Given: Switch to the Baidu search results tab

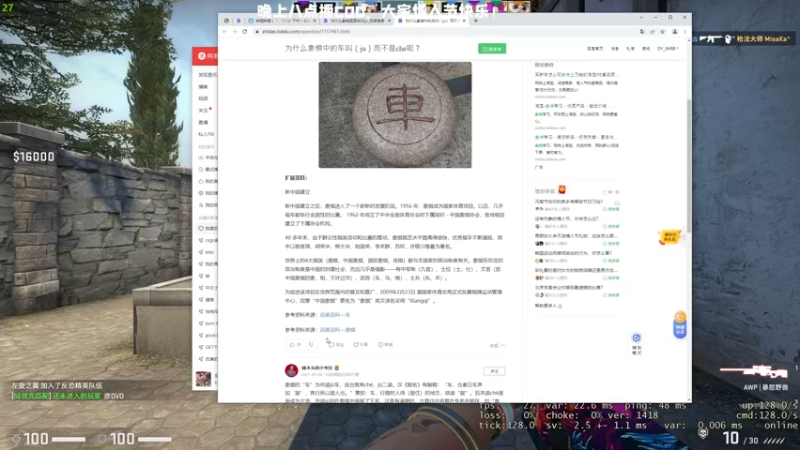Looking at the screenshot, I should tap(357, 21).
